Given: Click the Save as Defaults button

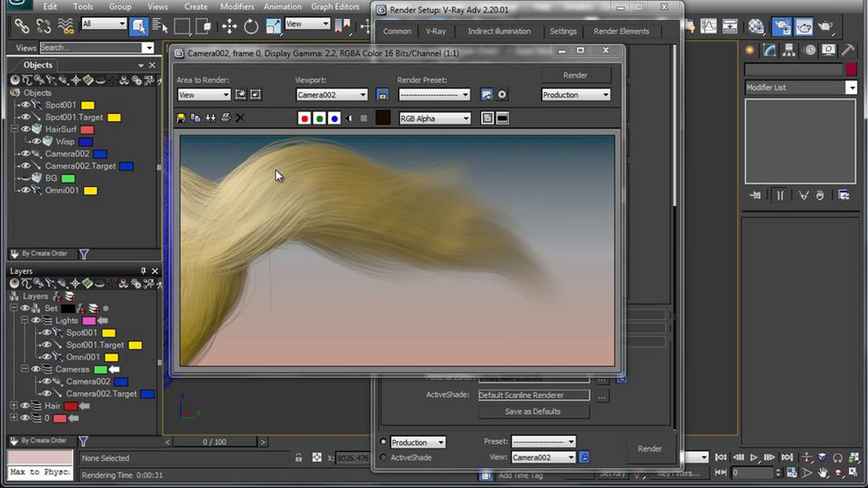Looking at the screenshot, I should point(533,411).
